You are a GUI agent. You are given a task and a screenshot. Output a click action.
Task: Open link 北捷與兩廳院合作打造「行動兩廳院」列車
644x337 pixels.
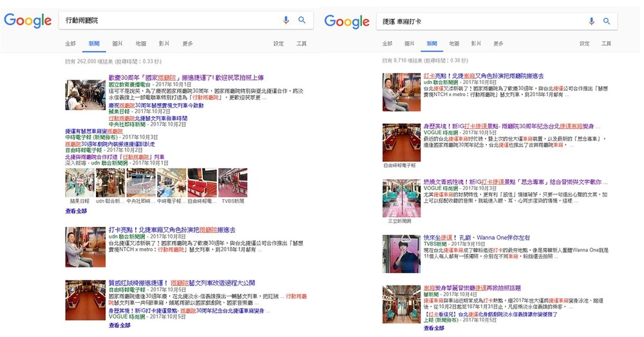(x=115, y=157)
